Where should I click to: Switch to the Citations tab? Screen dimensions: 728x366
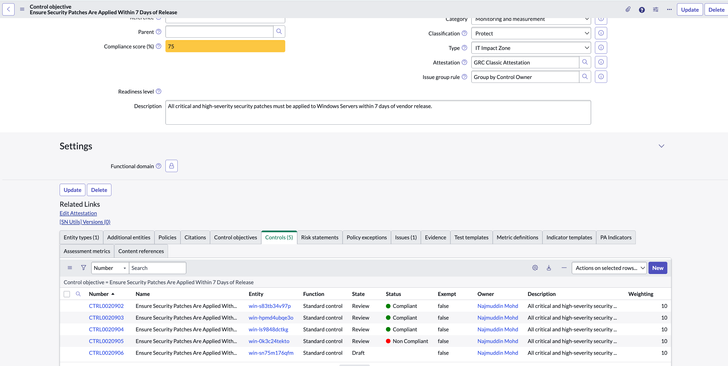pos(195,237)
